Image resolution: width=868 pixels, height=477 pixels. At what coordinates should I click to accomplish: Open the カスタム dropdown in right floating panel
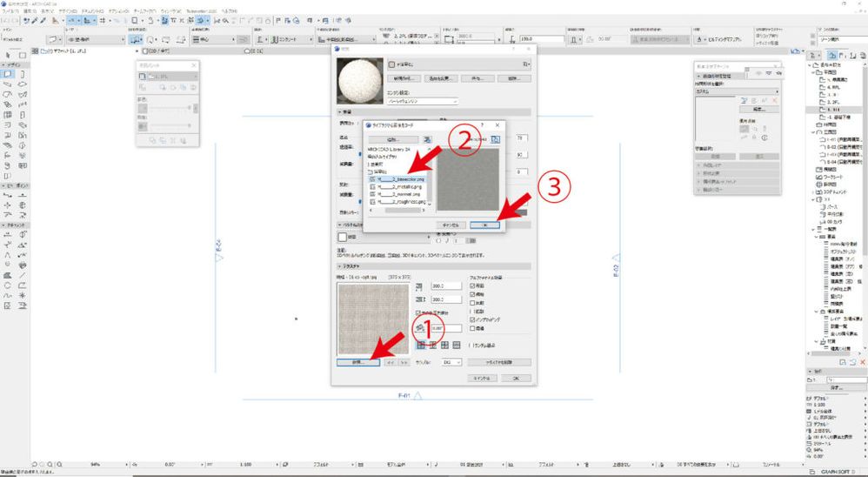click(x=737, y=91)
